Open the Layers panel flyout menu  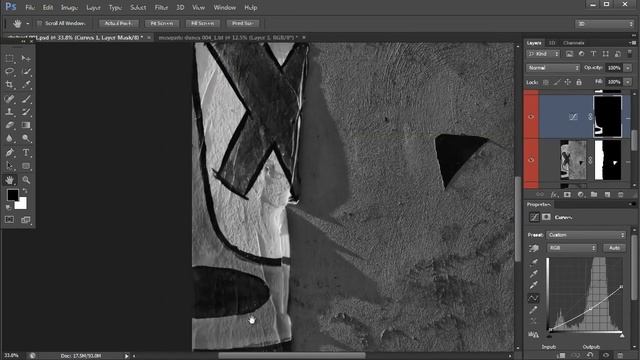pos(632,42)
